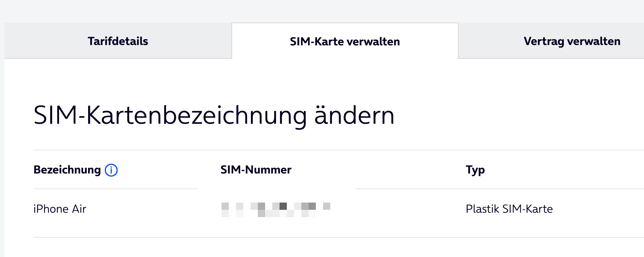Switch to the Tarifdetails tab

118,41
